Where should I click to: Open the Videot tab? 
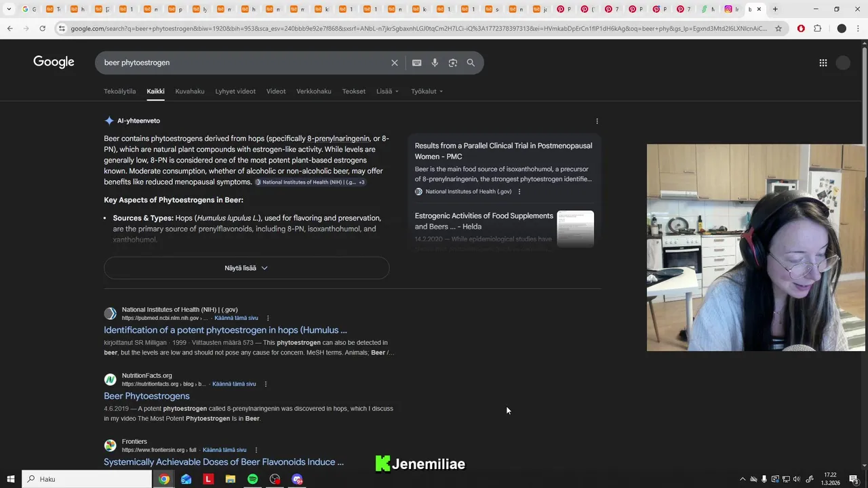[x=276, y=91]
